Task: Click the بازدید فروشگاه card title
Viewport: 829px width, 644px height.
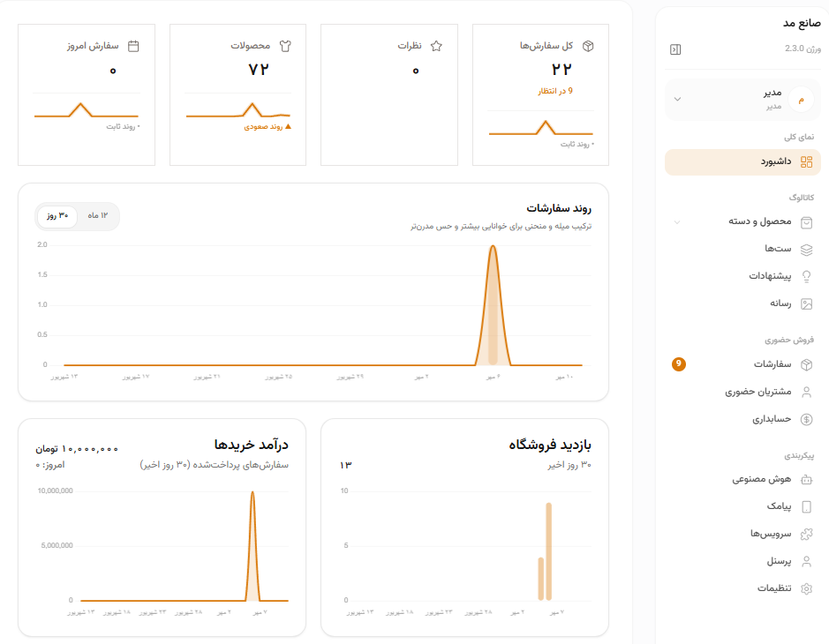Action: [550, 446]
